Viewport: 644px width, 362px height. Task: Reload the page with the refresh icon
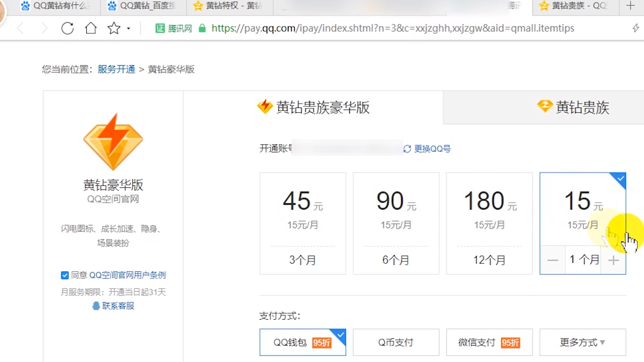(67, 28)
